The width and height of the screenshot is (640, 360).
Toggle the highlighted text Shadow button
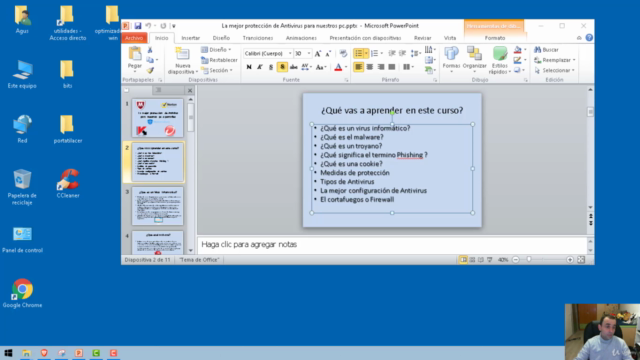282,67
